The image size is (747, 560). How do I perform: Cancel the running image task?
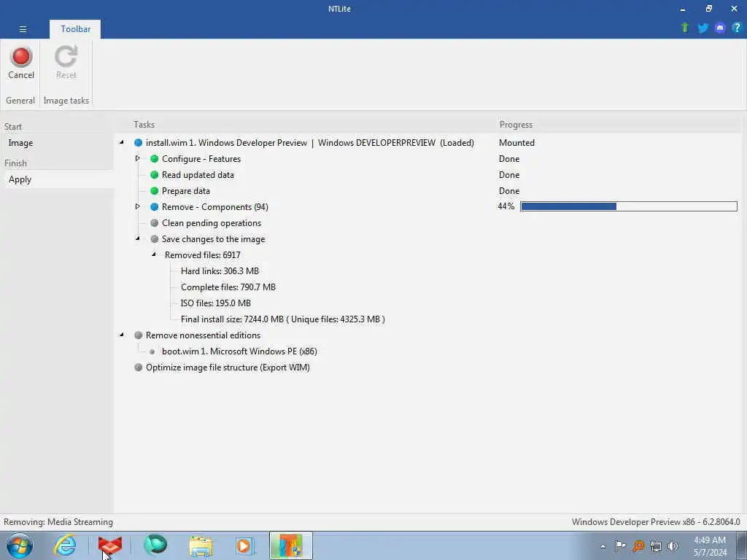pos(21,63)
